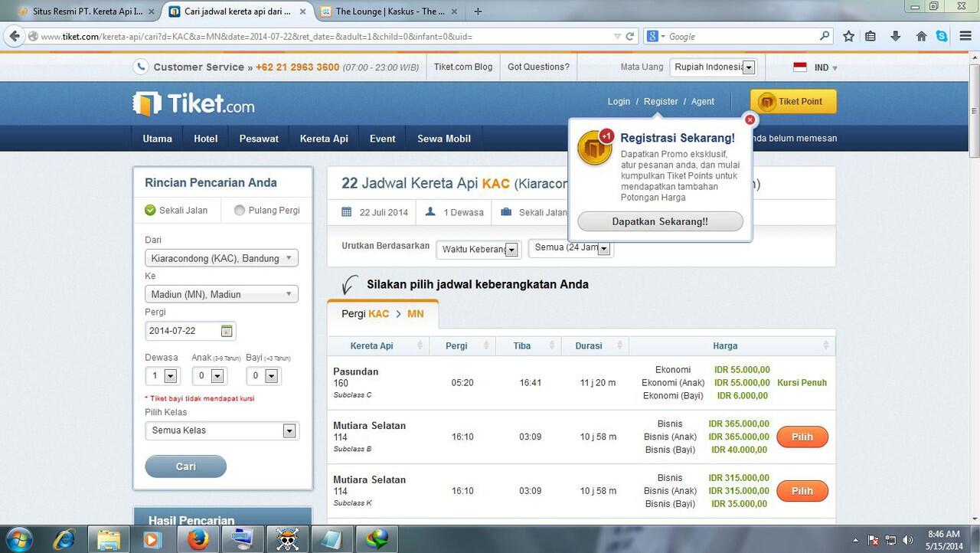980x553 pixels.
Task: Click the Agent link
Action: [x=703, y=101]
